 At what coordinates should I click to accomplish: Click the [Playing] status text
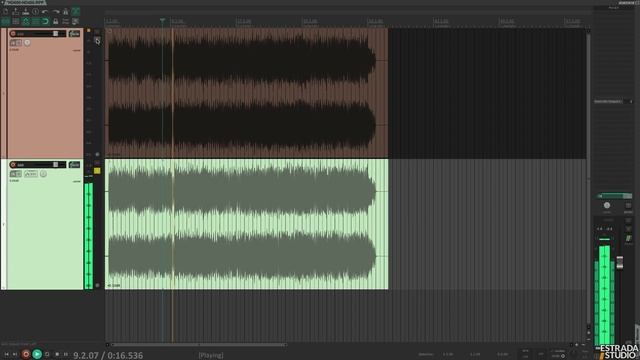pyautogui.click(x=211, y=355)
